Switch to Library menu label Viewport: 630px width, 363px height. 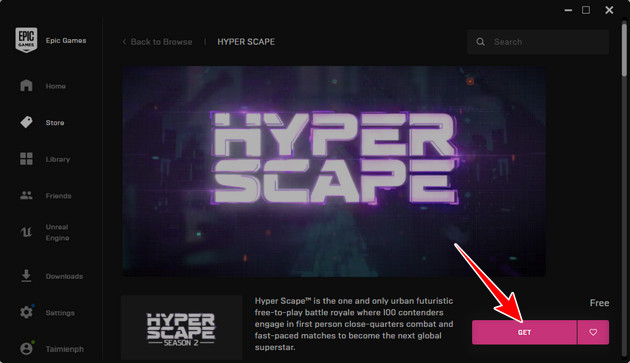pos(57,159)
